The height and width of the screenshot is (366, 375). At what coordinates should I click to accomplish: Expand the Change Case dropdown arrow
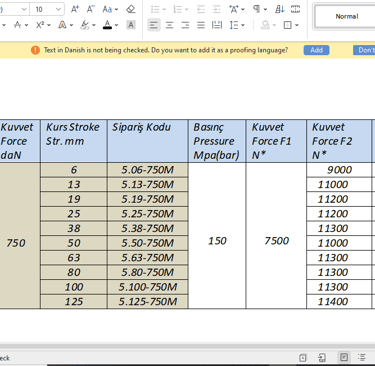[116, 9]
